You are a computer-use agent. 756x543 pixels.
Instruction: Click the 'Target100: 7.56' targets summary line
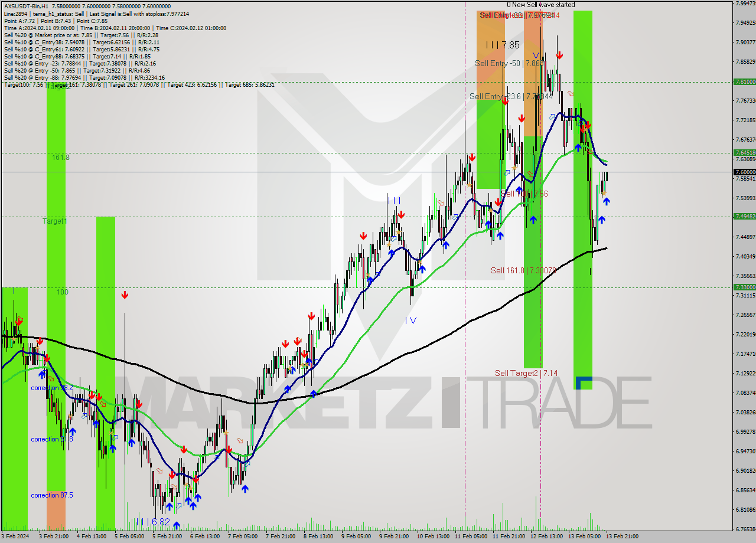point(139,85)
